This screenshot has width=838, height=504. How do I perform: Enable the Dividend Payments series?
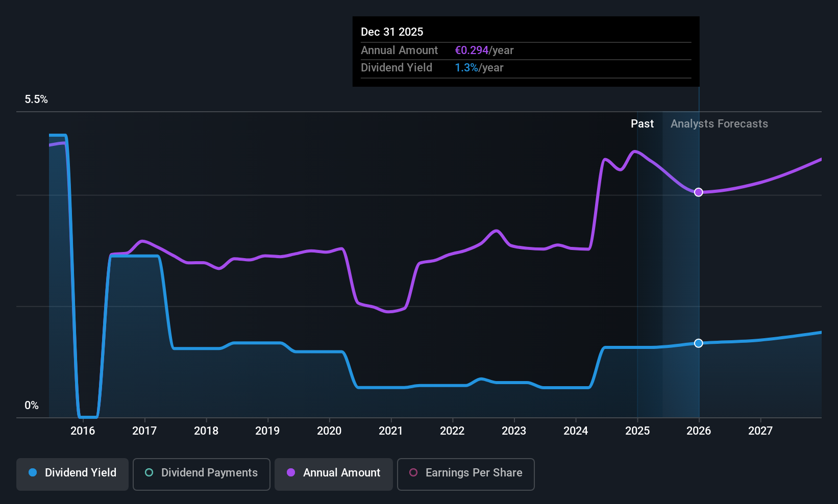pos(201,474)
